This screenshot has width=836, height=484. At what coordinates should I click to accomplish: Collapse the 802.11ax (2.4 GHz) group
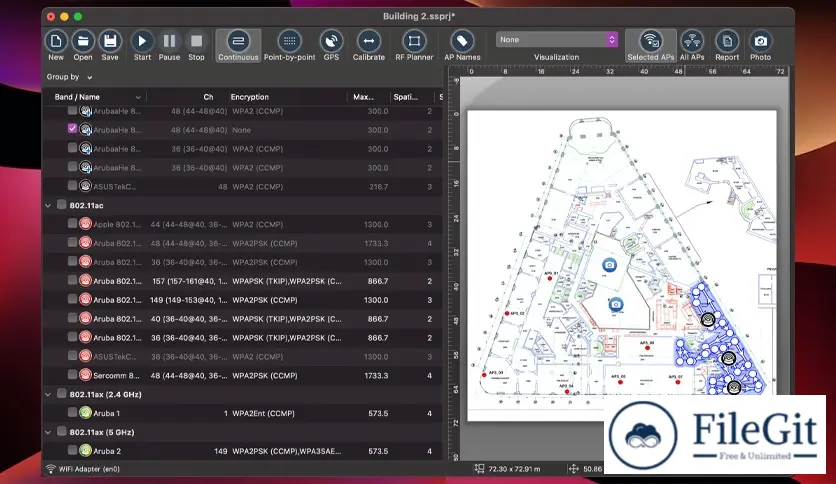point(48,394)
